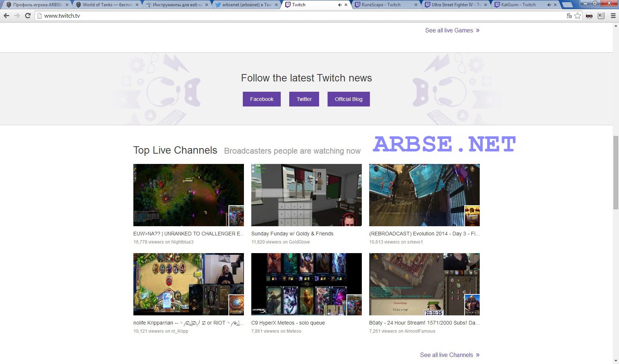This screenshot has width=619, height=364.
Task: Click the Twitter button
Action: (304, 99)
